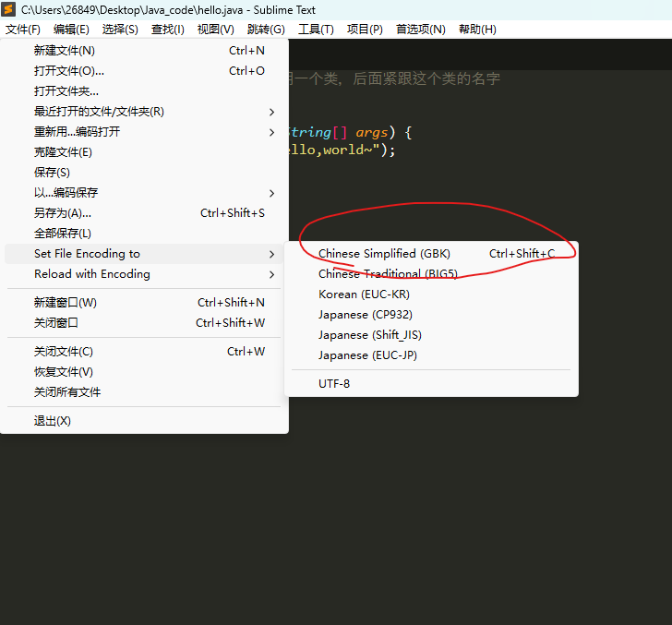Set encoding to Chinese Simplified (GBK)
The width and height of the screenshot is (672, 625).
[431, 254]
